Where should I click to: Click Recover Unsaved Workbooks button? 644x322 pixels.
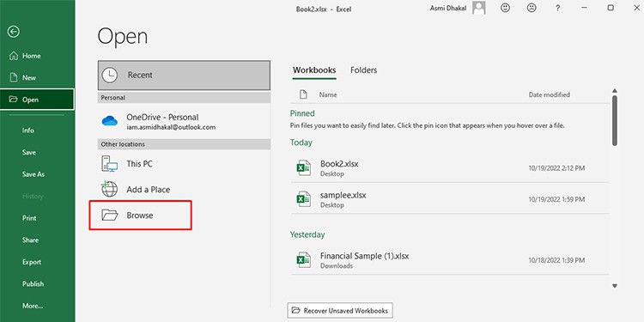point(340,311)
